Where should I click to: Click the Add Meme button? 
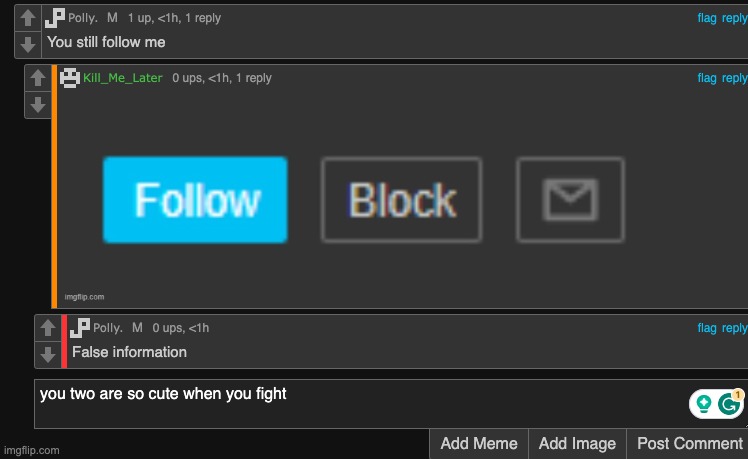click(479, 444)
